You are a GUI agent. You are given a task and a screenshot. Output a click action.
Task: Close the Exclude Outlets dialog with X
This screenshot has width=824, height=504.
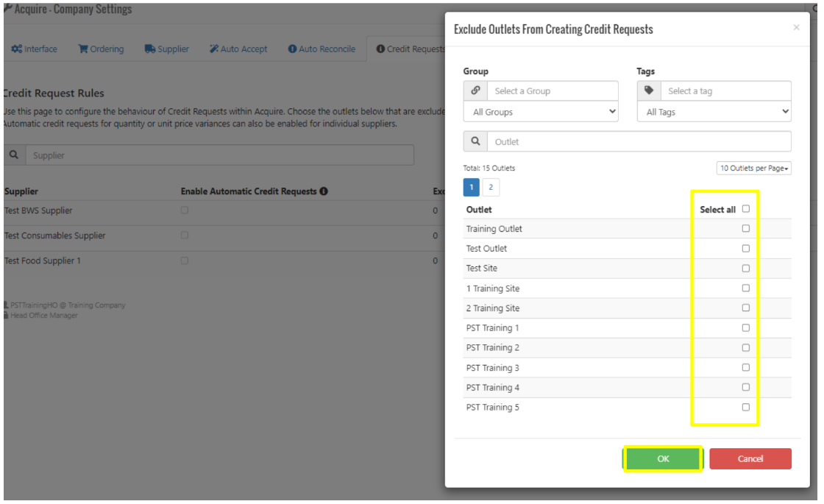(x=796, y=28)
